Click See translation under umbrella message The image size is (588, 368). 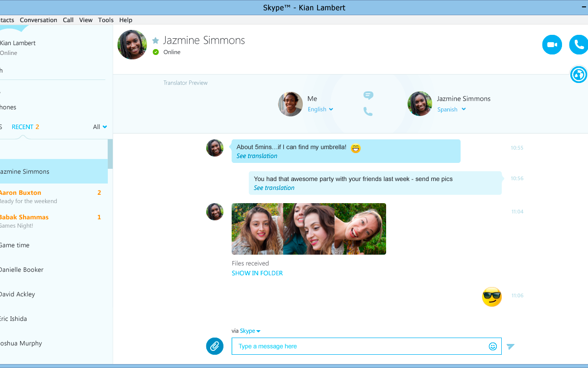[257, 156]
